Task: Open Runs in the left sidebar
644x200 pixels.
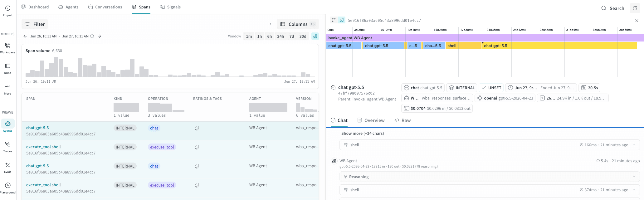Action: pos(8,68)
